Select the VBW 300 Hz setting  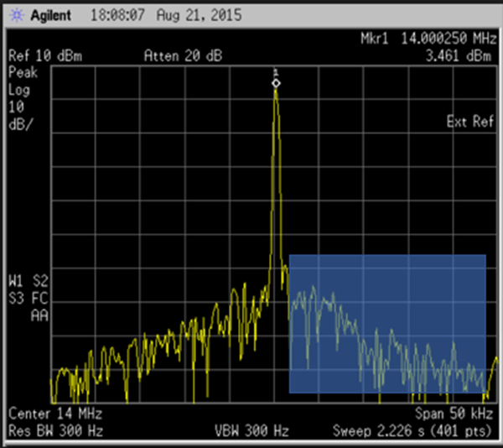click(x=251, y=431)
